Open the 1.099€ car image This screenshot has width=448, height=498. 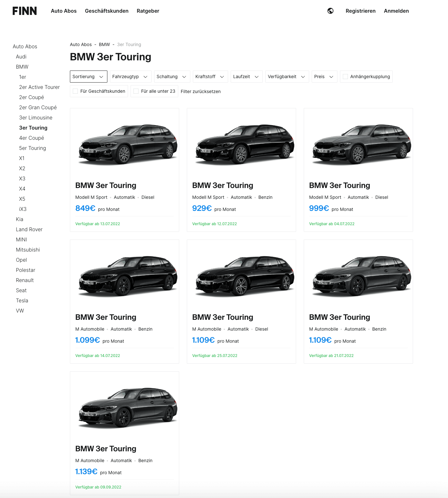coord(127,276)
